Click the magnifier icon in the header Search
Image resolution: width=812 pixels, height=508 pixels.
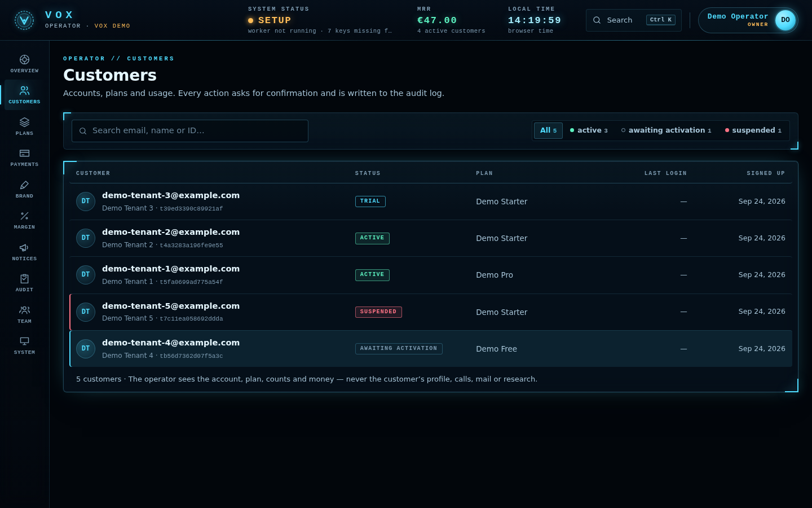(597, 20)
